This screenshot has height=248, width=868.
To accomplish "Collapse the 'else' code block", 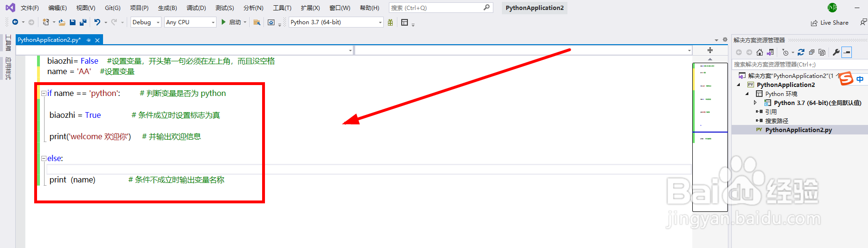I will [44, 158].
